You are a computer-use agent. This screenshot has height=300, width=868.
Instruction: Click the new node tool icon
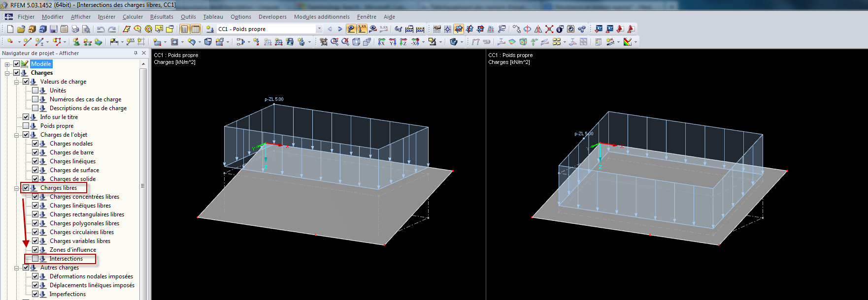coord(10,42)
